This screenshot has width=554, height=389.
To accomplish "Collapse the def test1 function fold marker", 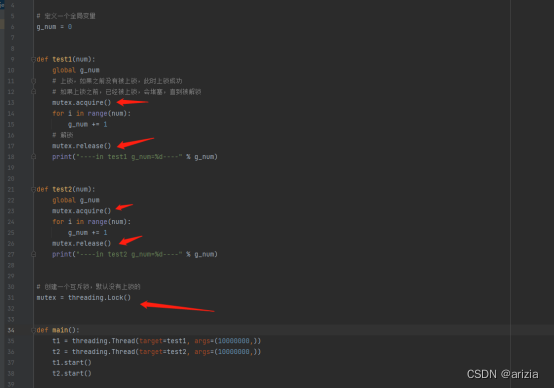I will (34, 59).
